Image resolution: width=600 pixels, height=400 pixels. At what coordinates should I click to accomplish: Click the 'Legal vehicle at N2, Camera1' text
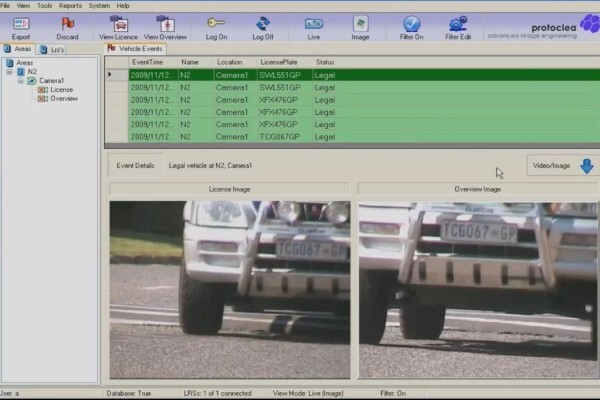coord(210,166)
